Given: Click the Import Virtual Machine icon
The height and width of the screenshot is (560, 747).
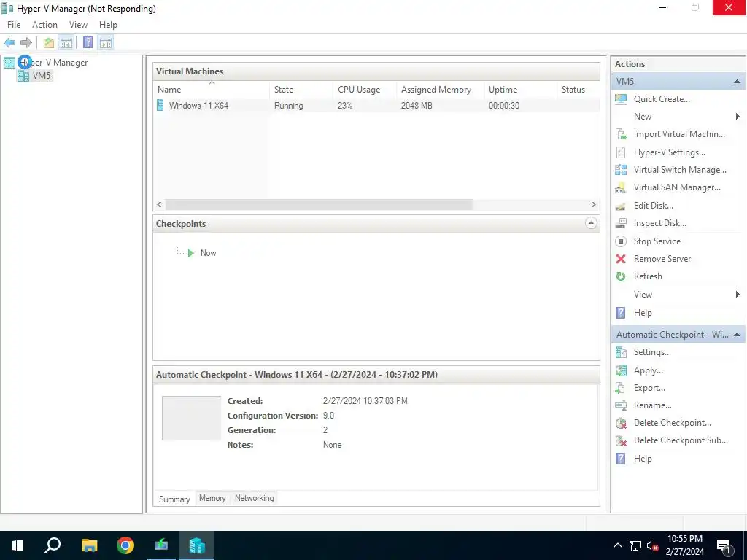Looking at the screenshot, I should [621, 134].
